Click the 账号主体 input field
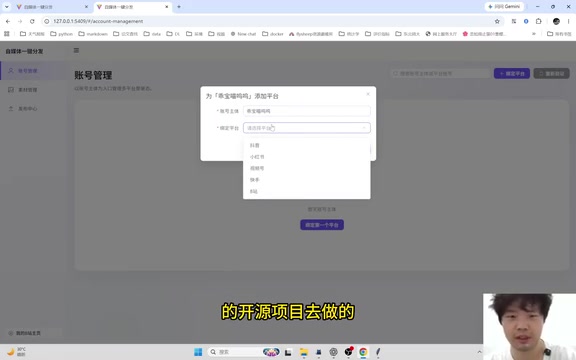 pyautogui.click(x=307, y=111)
